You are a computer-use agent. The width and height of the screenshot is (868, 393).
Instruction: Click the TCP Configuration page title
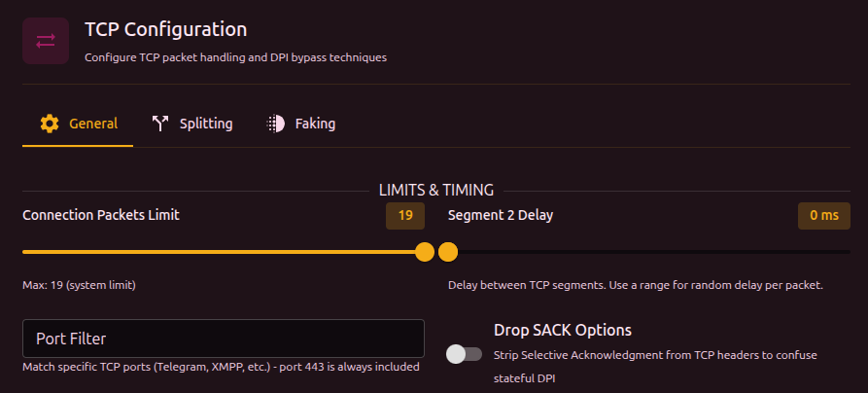pyautogui.click(x=165, y=30)
